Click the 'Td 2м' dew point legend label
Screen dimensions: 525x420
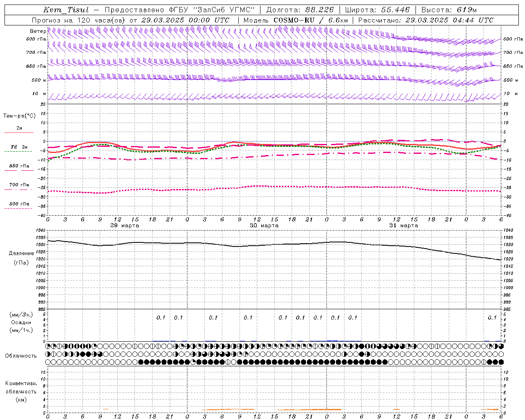19,147
